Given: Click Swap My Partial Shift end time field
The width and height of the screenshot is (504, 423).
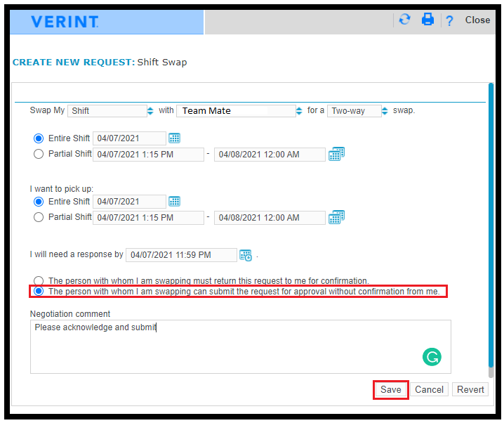Looking at the screenshot, I should pyautogui.click(x=270, y=155).
